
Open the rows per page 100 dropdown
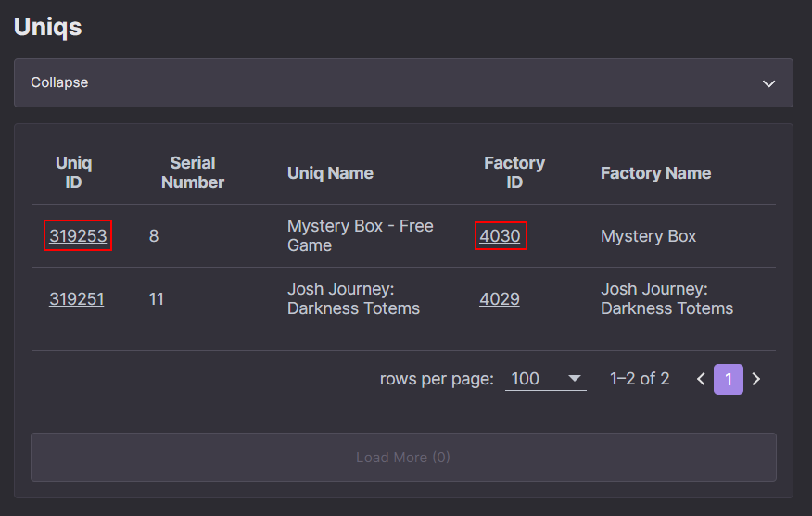545,379
